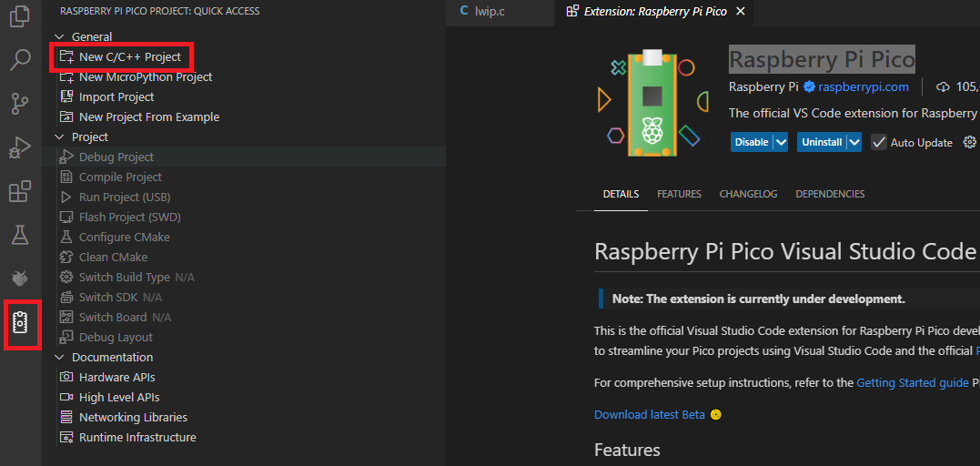This screenshot has width=980, height=466.
Task: Click the Disable extension button
Action: (752, 143)
